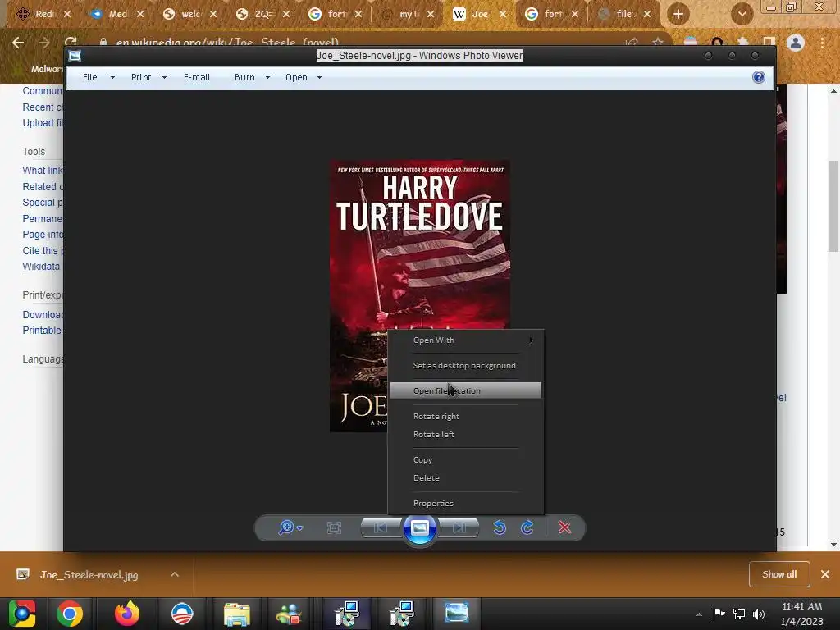
Task: Expand download item options chevron
Action: (175, 574)
